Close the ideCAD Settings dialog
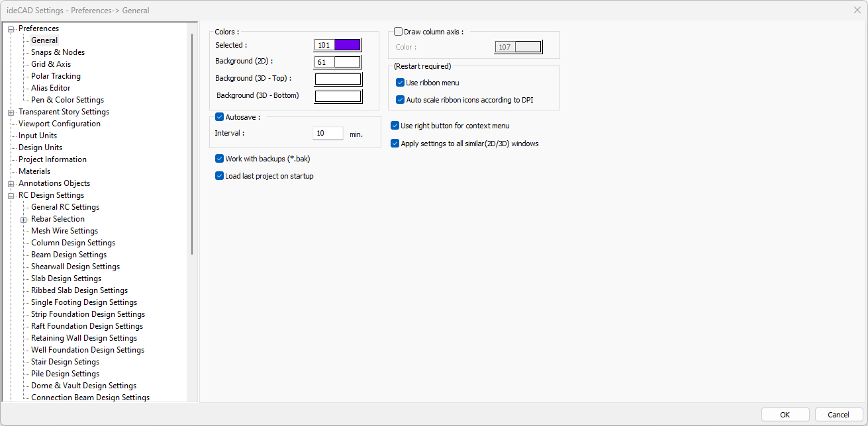The height and width of the screenshot is (426, 868). click(x=857, y=10)
